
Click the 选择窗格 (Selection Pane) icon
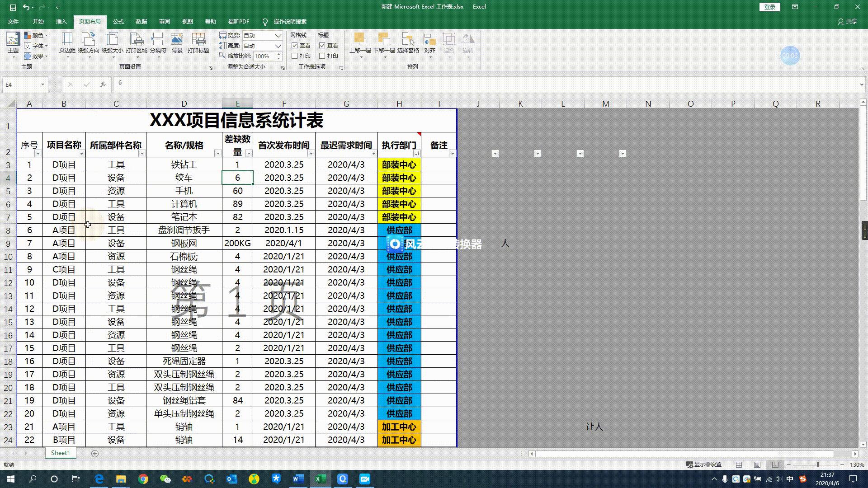click(x=408, y=44)
